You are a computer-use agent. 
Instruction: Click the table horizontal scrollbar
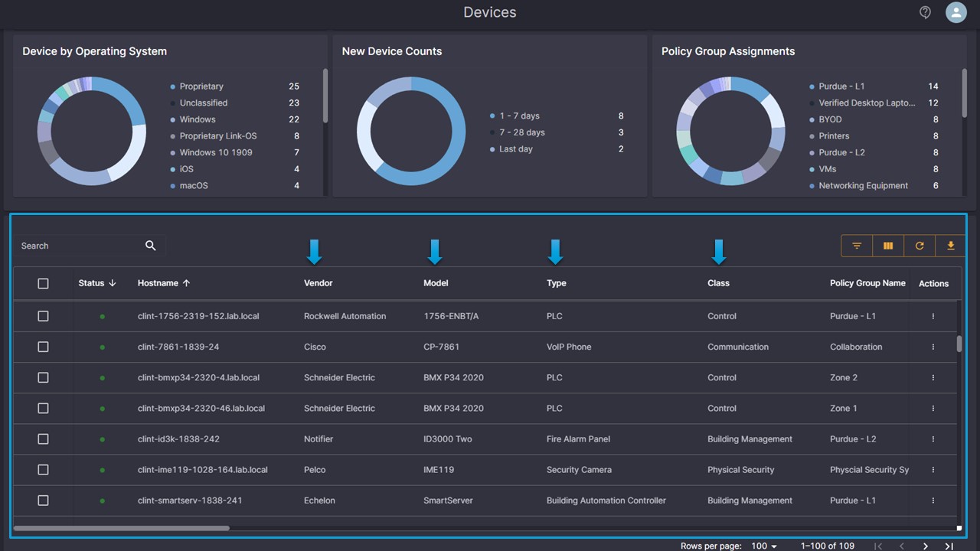click(122, 528)
